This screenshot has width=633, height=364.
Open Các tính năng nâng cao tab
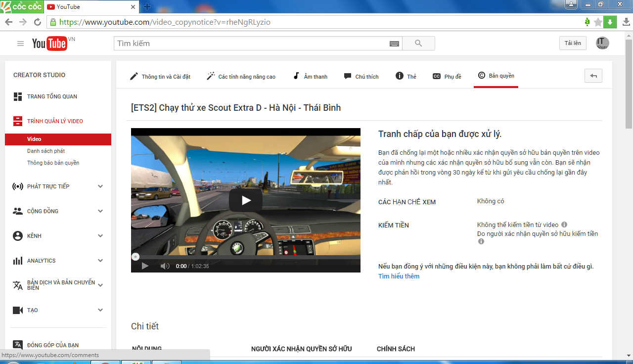241,76
